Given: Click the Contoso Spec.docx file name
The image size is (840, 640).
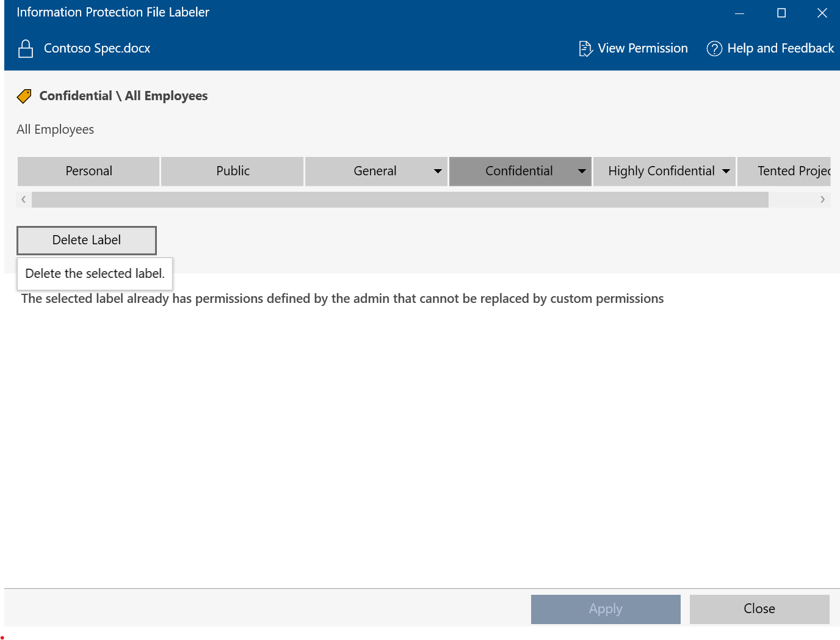Looking at the screenshot, I should [97, 48].
